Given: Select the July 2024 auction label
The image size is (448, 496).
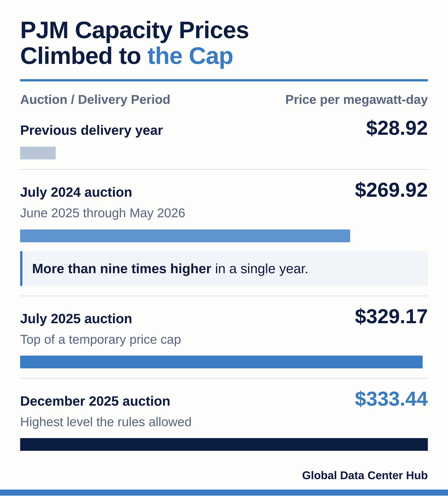Looking at the screenshot, I should tap(76, 192).
